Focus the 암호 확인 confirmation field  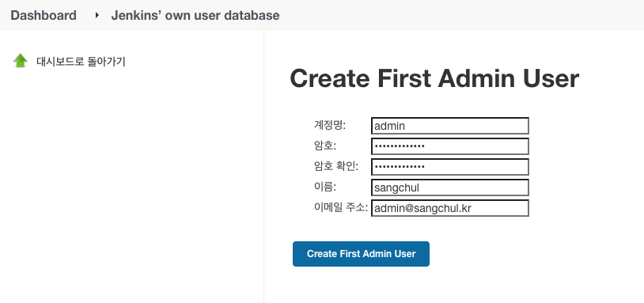(x=449, y=167)
